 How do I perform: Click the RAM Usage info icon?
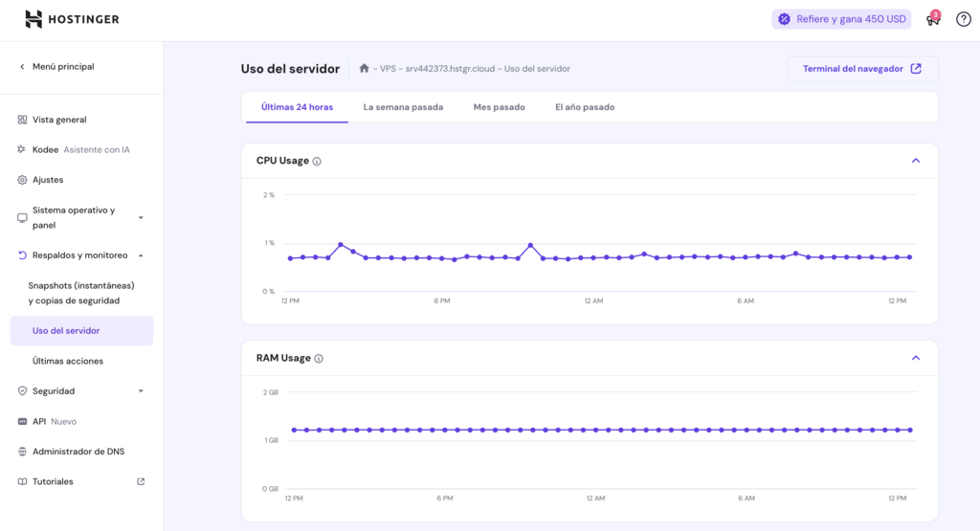coord(319,359)
